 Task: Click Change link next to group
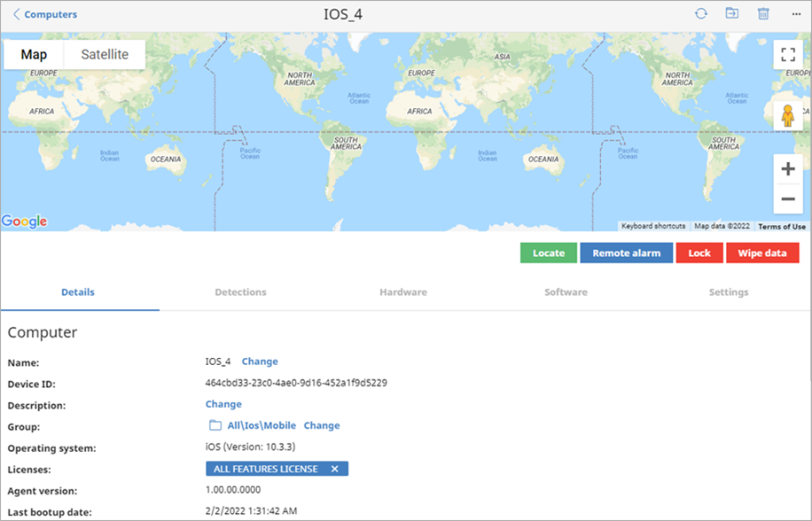click(x=322, y=425)
